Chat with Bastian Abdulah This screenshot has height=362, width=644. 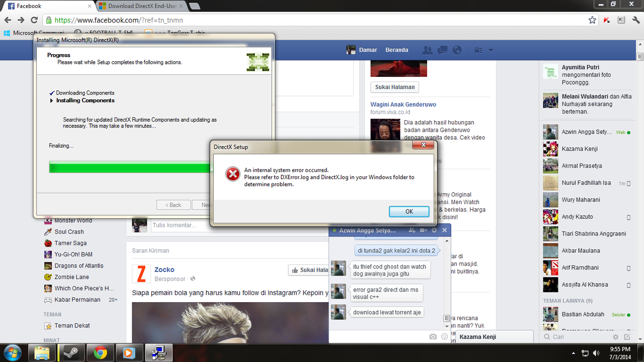pyautogui.click(x=587, y=314)
